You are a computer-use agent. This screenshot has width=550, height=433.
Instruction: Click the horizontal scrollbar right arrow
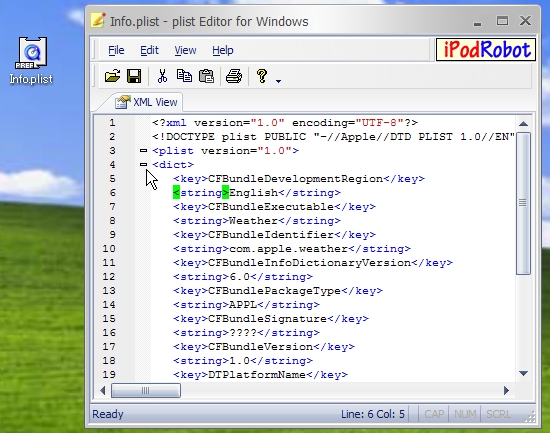(506, 390)
